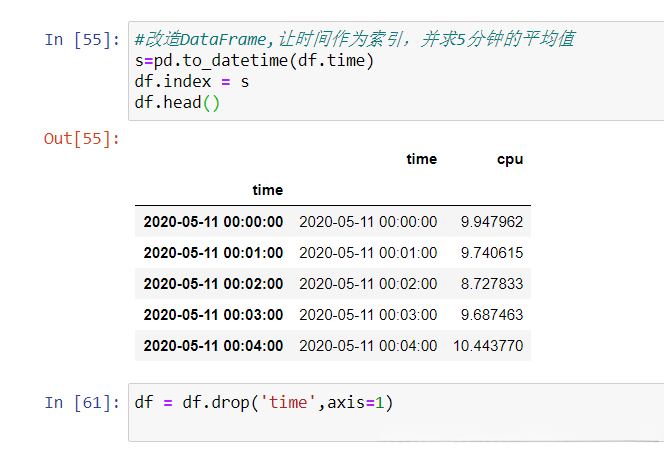Click the "time" index name label
The image size is (664, 453).
[x=267, y=190]
